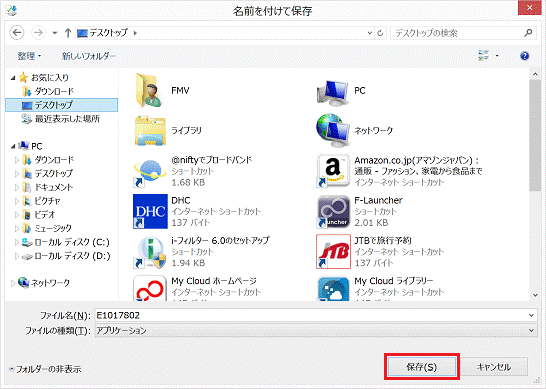The width and height of the screenshot is (546, 389).
Task: Open the Help icon
Action: (x=524, y=55)
